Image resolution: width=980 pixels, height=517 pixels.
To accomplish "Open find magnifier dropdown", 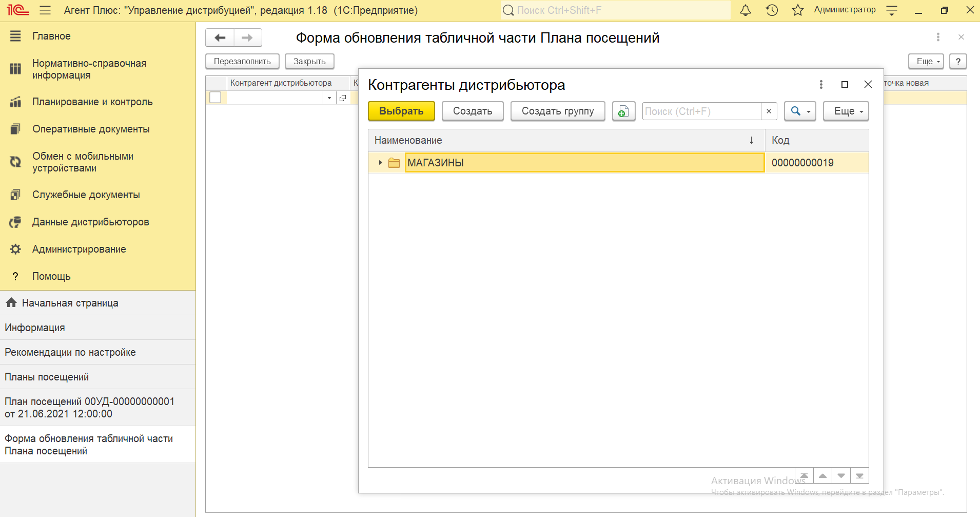I will tap(800, 111).
